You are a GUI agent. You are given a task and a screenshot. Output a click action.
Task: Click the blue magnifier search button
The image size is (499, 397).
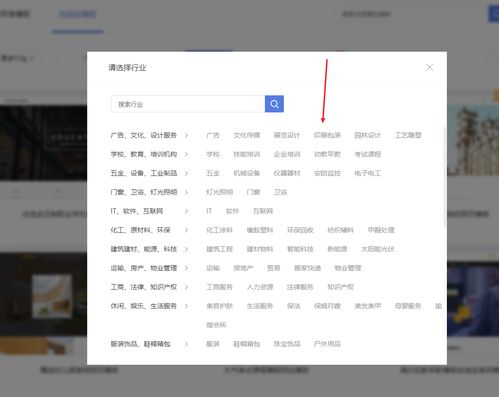(x=274, y=104)
